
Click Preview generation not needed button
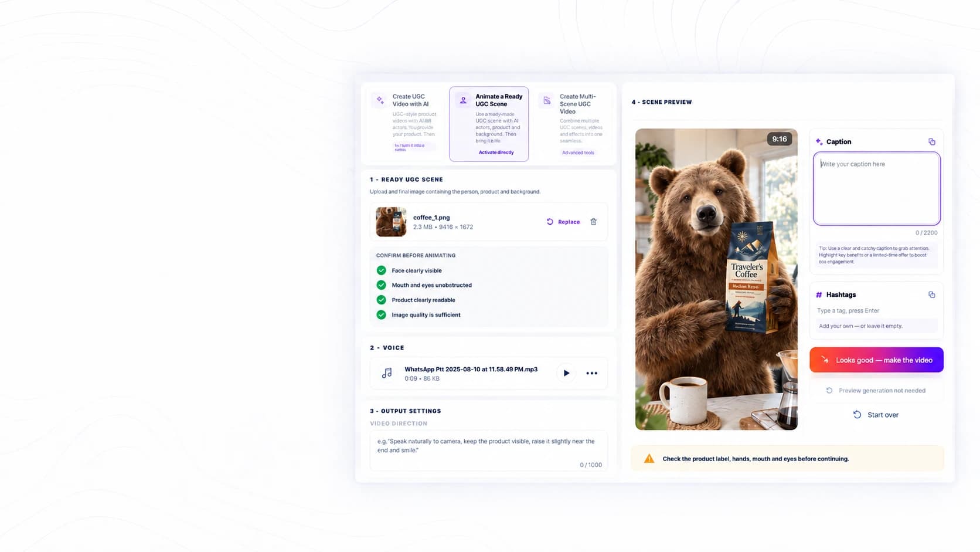coord(876,391)
